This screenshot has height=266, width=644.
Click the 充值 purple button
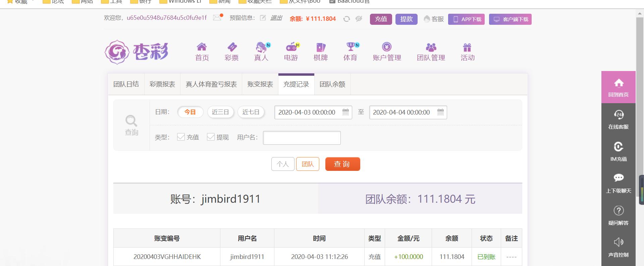(x=381, y=19)
